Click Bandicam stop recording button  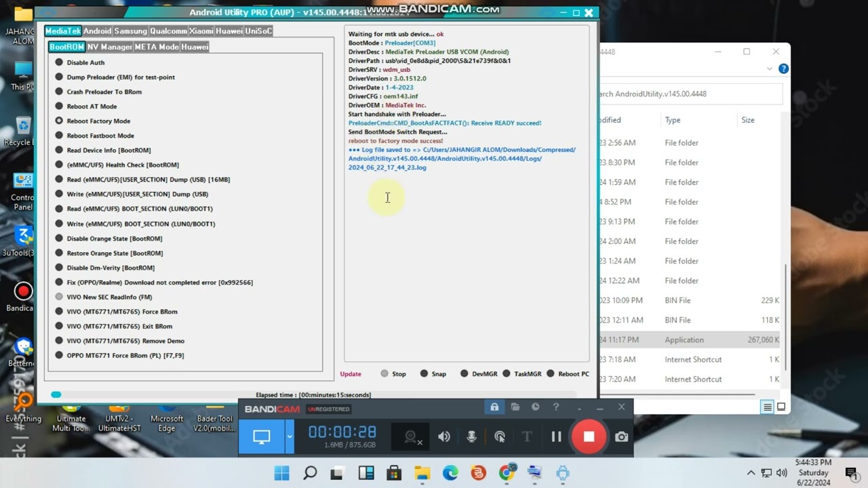(x=589, y=437)
